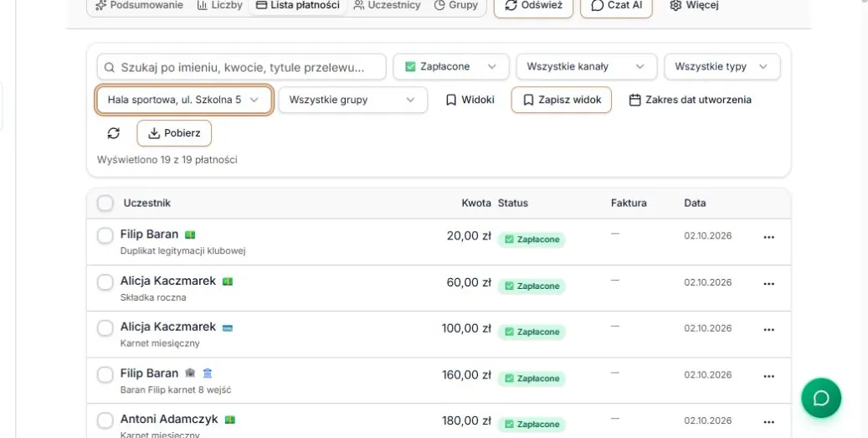Click the cash icon next to Antoni Adamczyk
Viewport: 868px width, 438px height.
tap(230, 420)
